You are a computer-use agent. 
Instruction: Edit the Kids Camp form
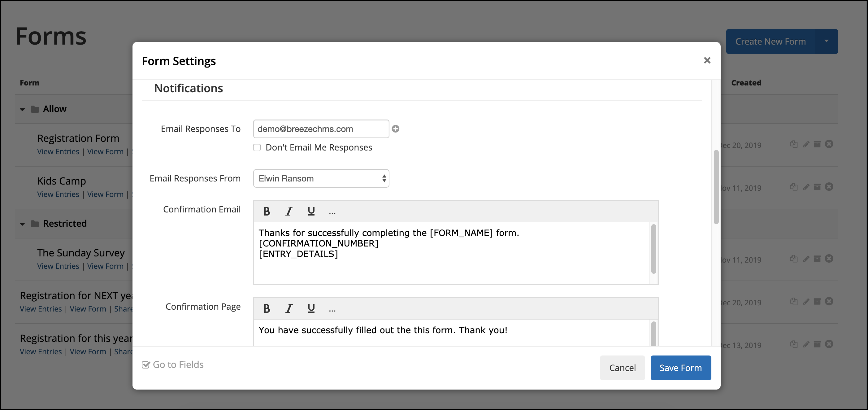coord(806,187)
